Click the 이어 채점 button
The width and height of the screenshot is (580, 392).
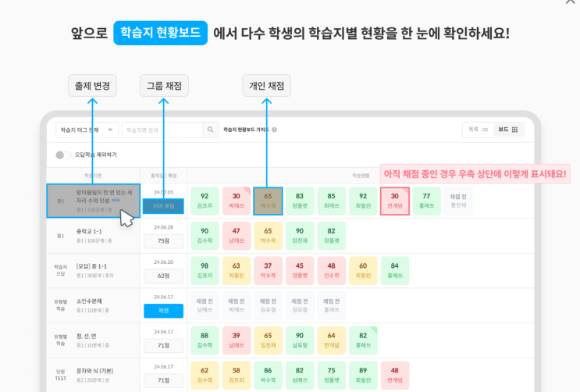click(163, 206)
